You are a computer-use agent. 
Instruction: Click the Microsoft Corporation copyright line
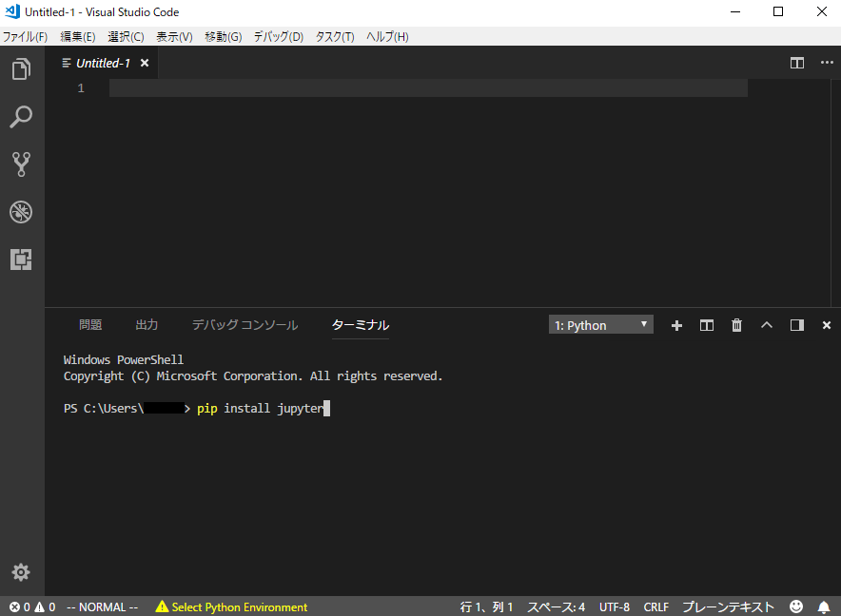[253, 376]
